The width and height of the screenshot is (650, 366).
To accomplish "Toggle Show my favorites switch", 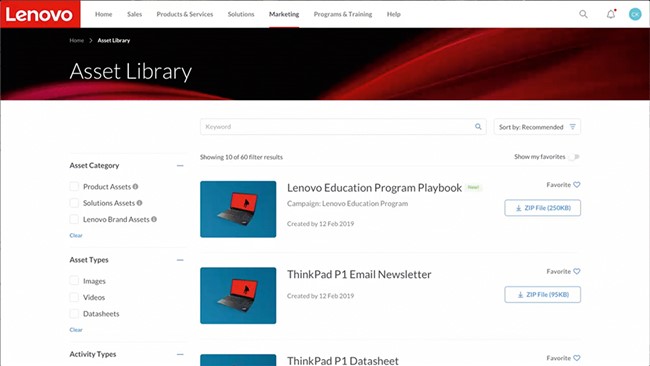I will tap(574, 157).
